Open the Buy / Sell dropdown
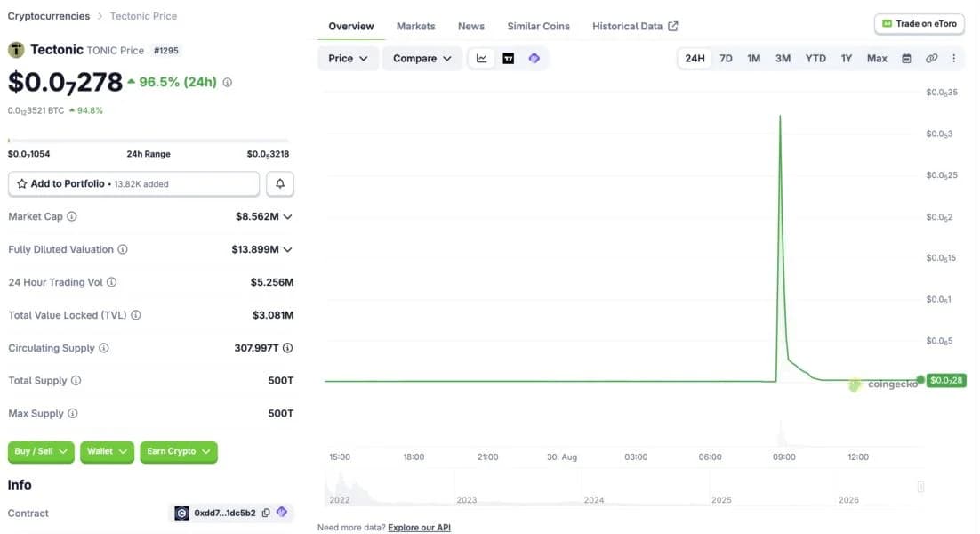Image resolution: width=980 pixels, height=534 pixels. point(41,451)
